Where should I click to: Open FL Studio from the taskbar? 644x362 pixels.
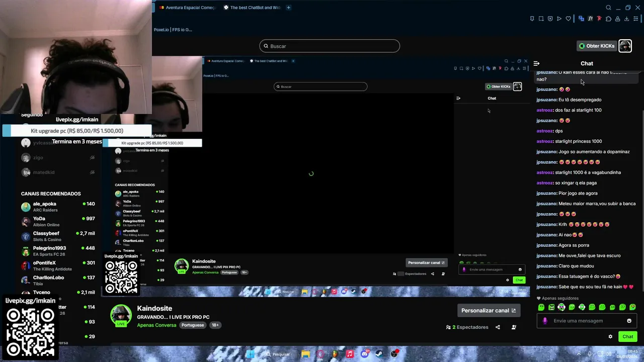(335, 354)
